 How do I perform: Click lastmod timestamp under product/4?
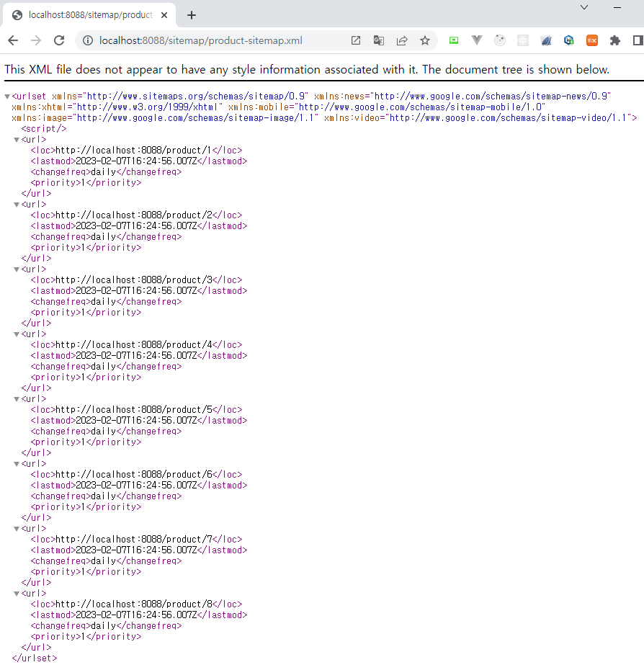tap(136, 356)
